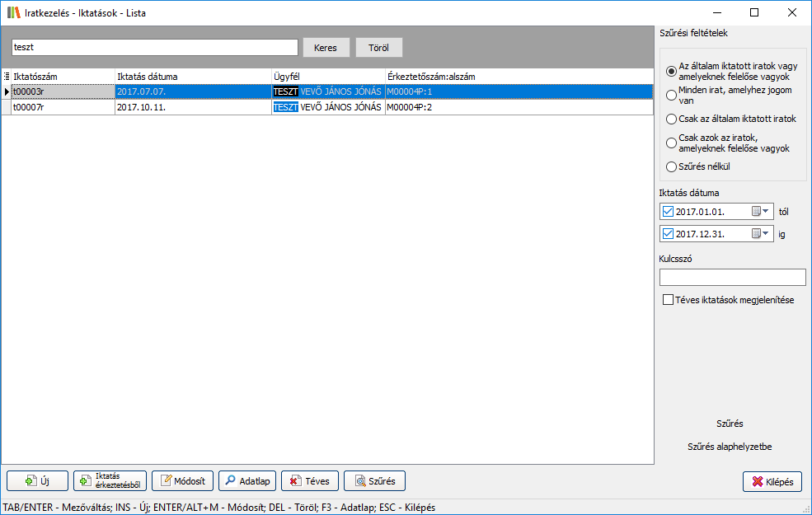Mark entry with Téves button
The height and width of the screenshot is (515, 812).
pos(310,481)
